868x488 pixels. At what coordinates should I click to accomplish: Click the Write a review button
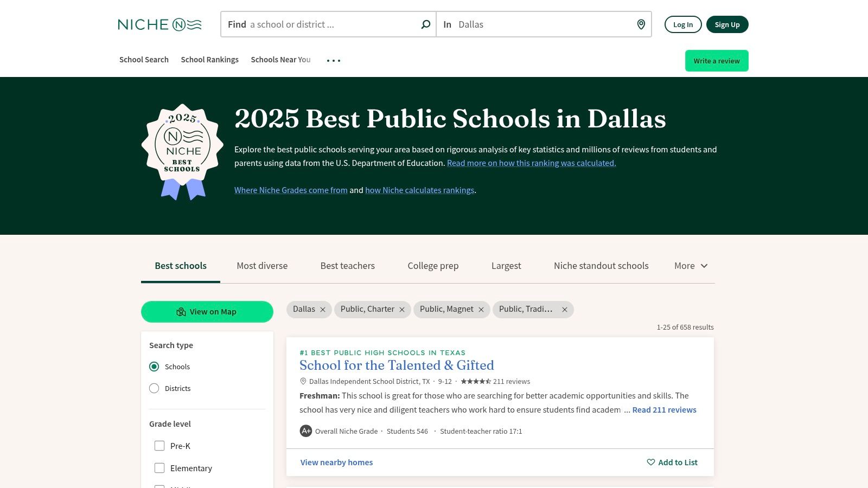(717, 61)
